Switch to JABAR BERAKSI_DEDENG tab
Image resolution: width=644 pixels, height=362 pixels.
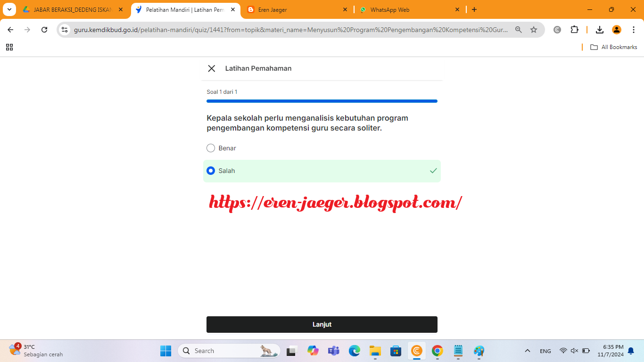(73, 9)
